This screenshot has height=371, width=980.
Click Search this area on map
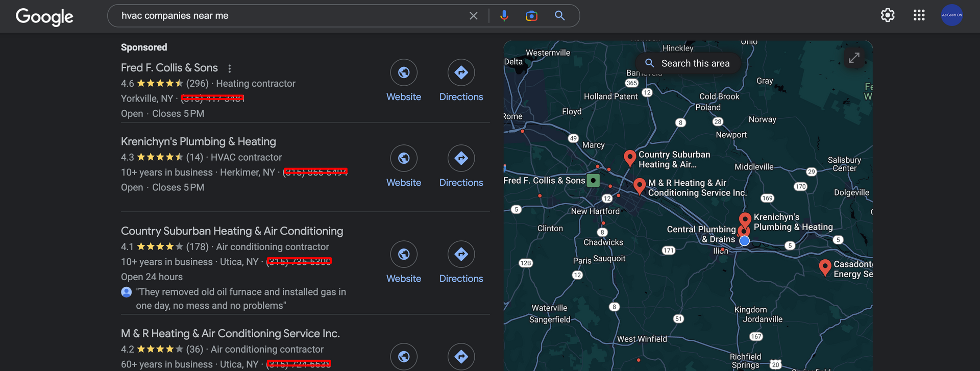click(688, 63)
